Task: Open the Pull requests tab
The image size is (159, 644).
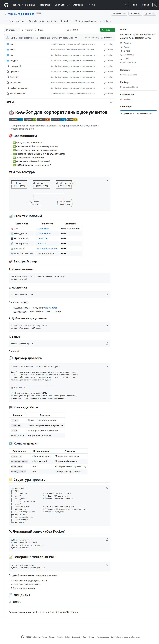Action: pos(36,21)
